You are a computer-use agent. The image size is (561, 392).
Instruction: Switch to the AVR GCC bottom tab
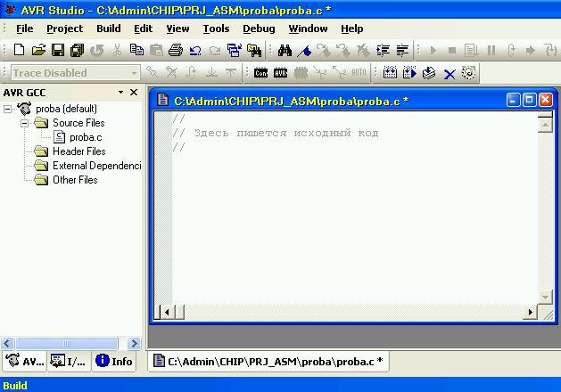click(24, 362)
